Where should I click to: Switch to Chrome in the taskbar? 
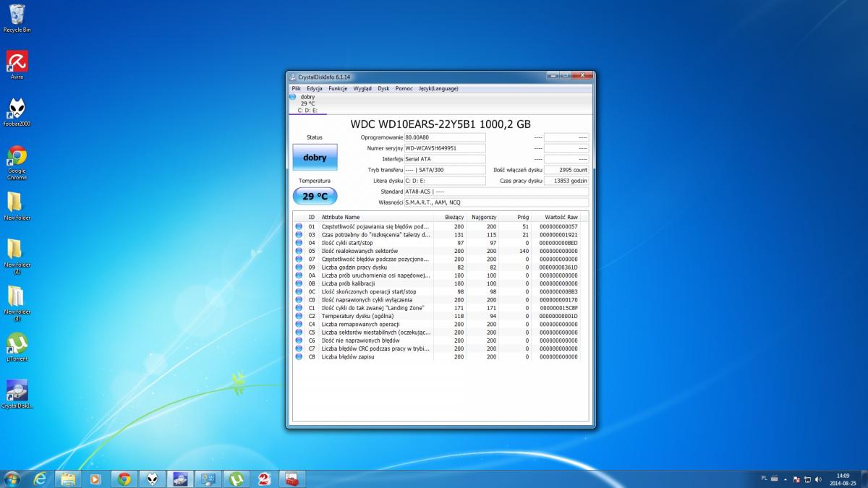pos(124,479)
